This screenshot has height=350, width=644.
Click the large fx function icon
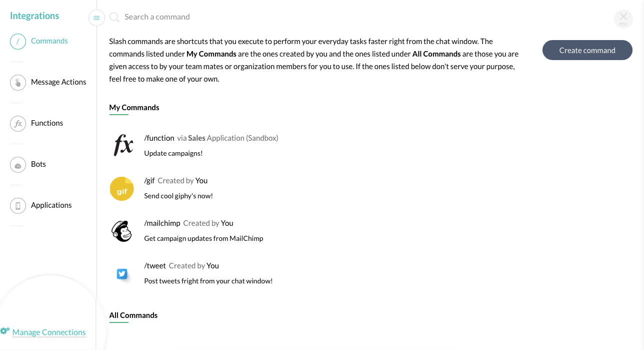123,145
